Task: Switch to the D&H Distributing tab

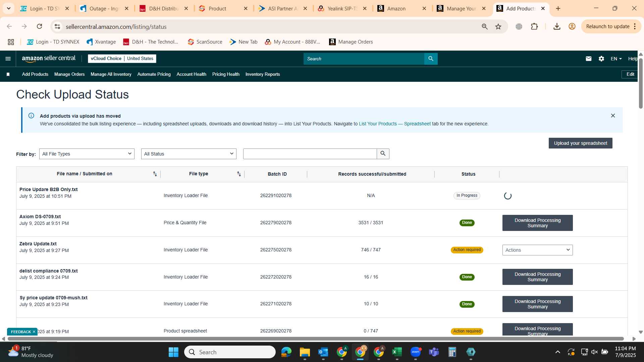Action: 164,8
